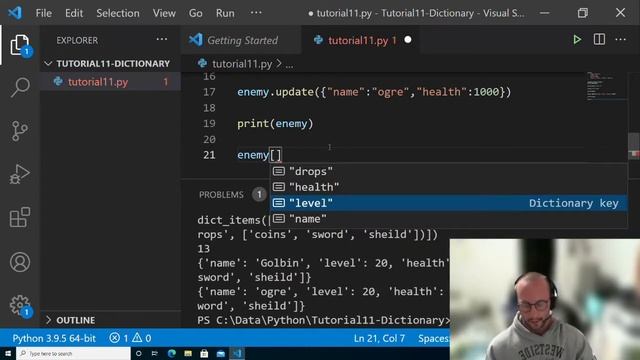Switch to VS Code taskbar icon
Viewport: 640px width, 360px height.
pos(238,353)
